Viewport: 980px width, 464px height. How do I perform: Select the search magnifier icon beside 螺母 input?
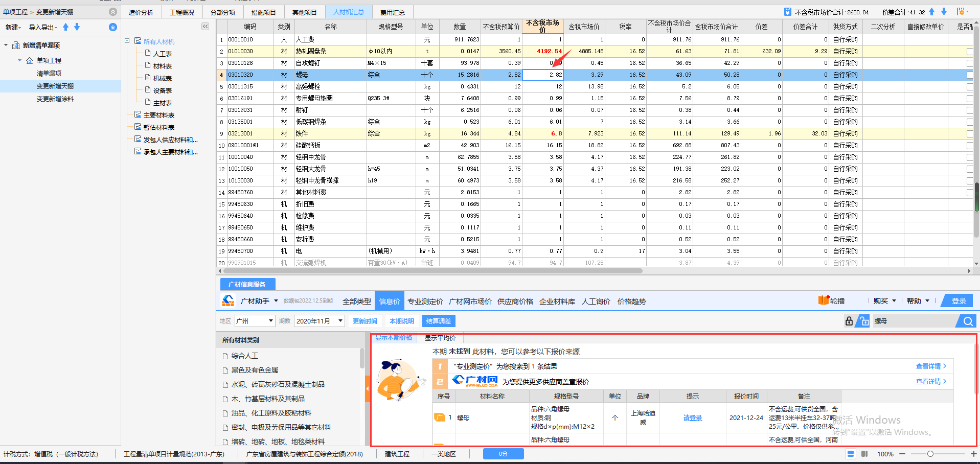968,321
